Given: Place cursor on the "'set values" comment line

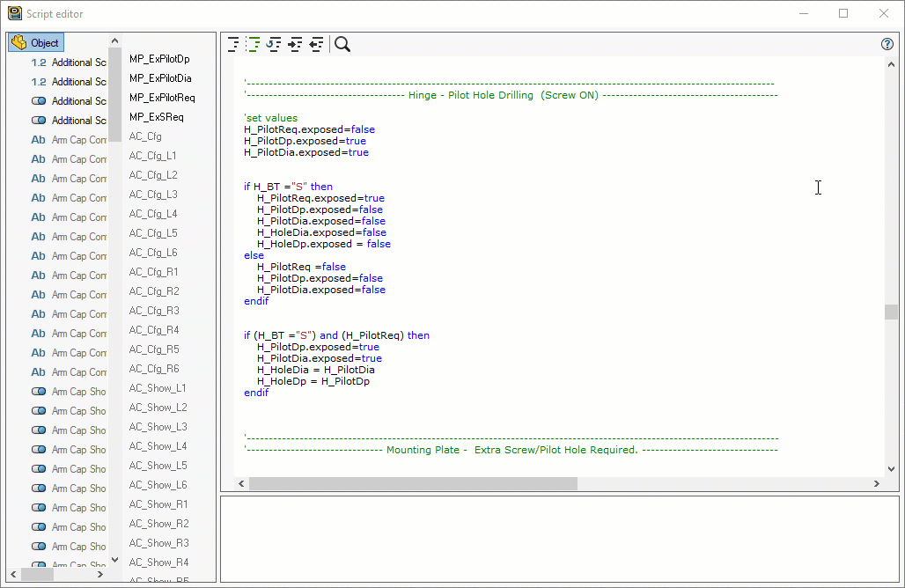Looking at the screenshot, I should pos(270,118).
